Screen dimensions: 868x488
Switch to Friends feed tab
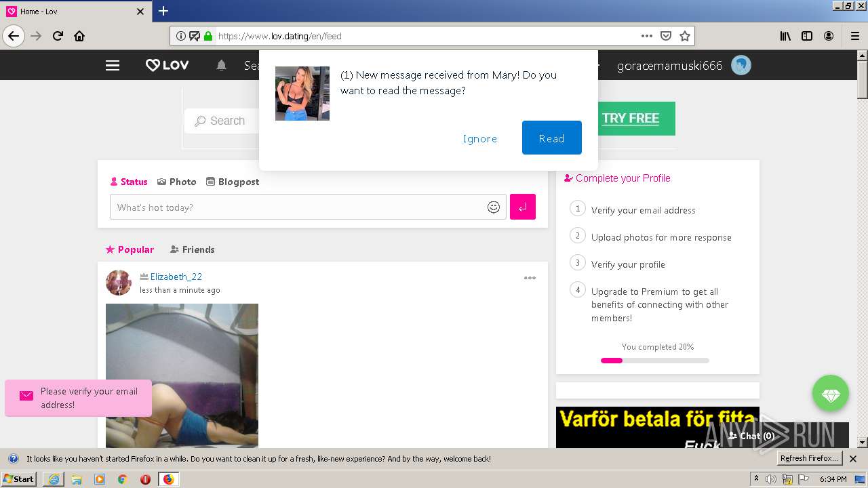(192, 249)
